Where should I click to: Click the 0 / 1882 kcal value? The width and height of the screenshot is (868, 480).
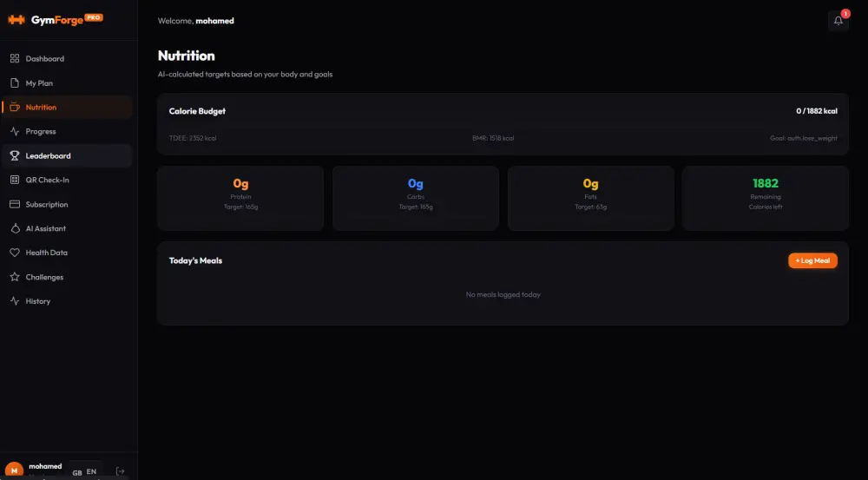817,111
